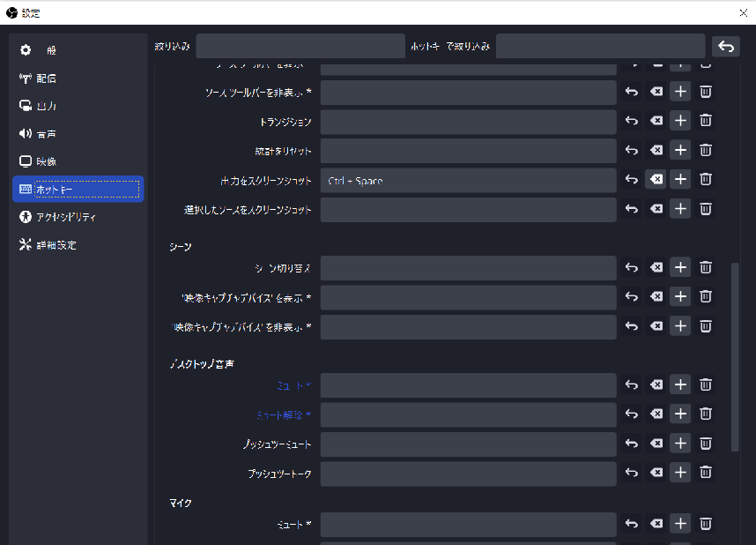
Task: Switch to the 映像 settings section
Action: (x=78, y=161)
